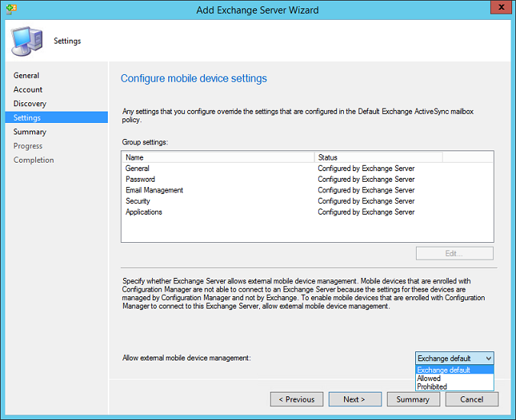This screenshot has height=420, width=516.
Task: Select the Security group settings row
Action: click(x=138, y=202)
